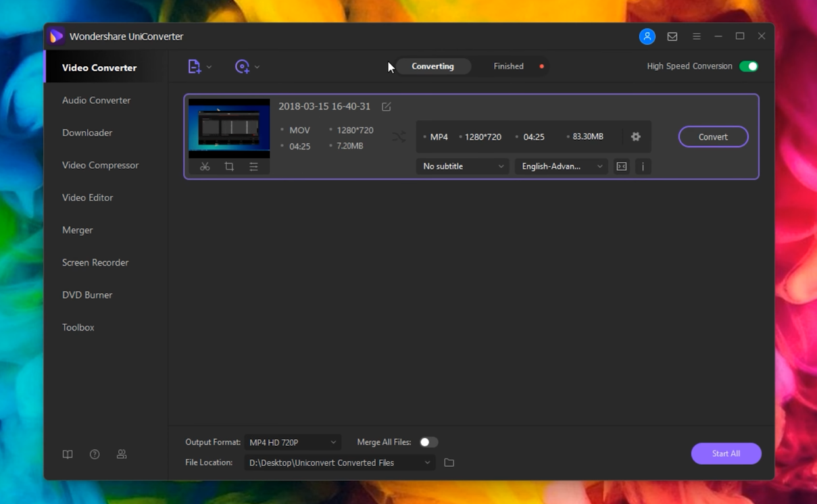Switch to the Finished tab
Screen dimensions: 817x504
tap(508, 66)
